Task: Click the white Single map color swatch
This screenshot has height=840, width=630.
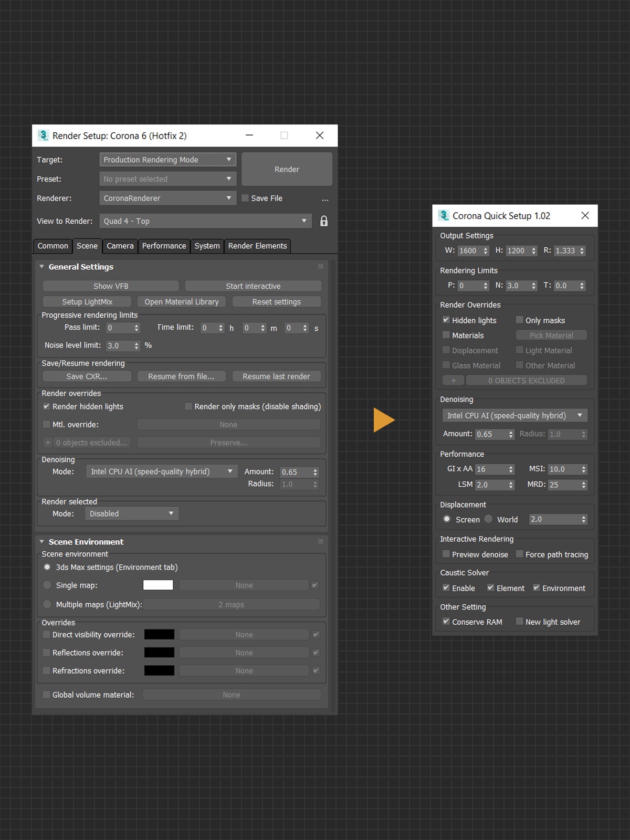Action: pyautogui.click(x=158, y=585)
